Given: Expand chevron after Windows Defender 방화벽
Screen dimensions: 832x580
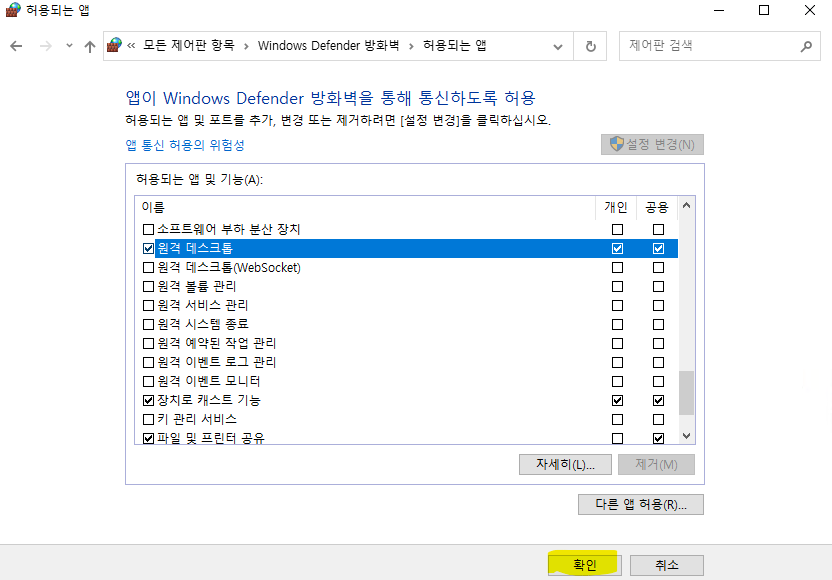Looking at the screenshot, I should click(x=411, y=47).
